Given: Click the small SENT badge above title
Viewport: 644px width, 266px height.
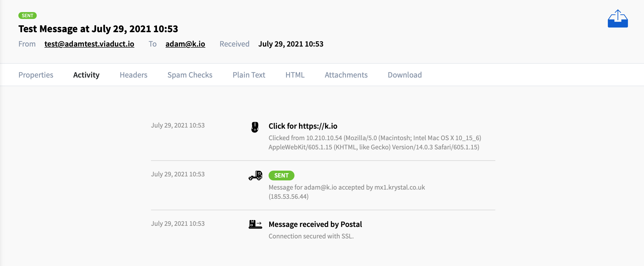Looking at the screenshot, I should coord(28,16).
